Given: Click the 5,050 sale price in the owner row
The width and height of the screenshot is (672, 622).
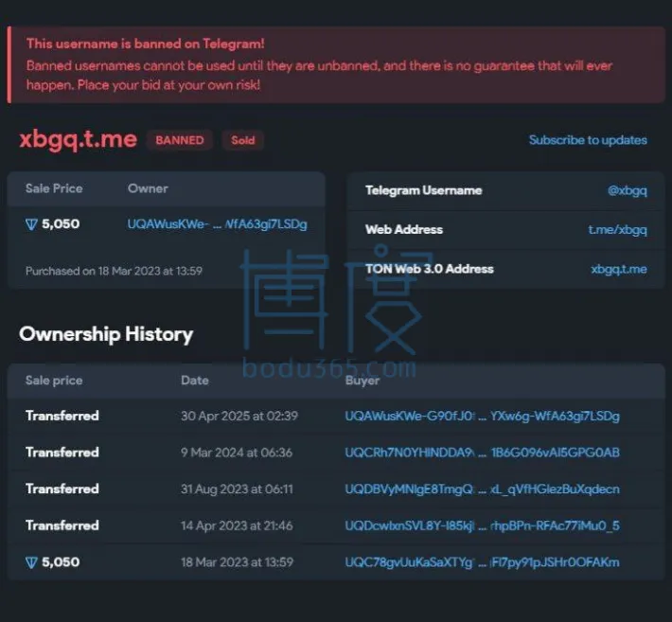Looking at the screenshot, I should point(61,224).
